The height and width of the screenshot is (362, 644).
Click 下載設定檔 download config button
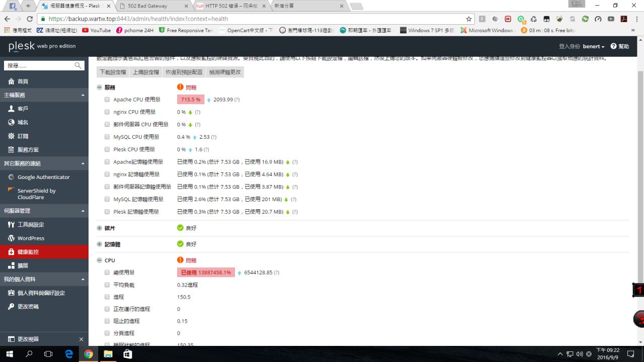(113, 72)
